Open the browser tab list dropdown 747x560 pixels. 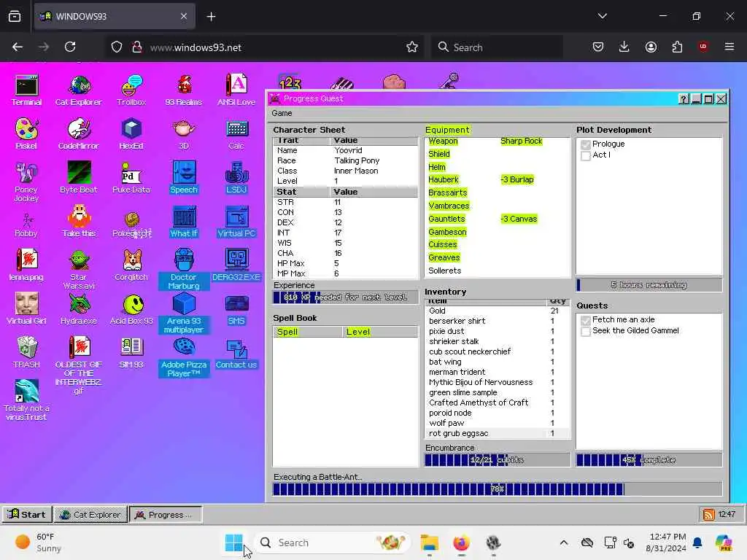click(602, 16)
